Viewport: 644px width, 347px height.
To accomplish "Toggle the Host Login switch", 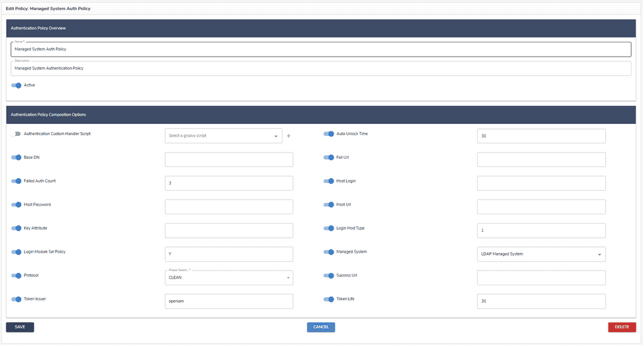I will point(329,181).
